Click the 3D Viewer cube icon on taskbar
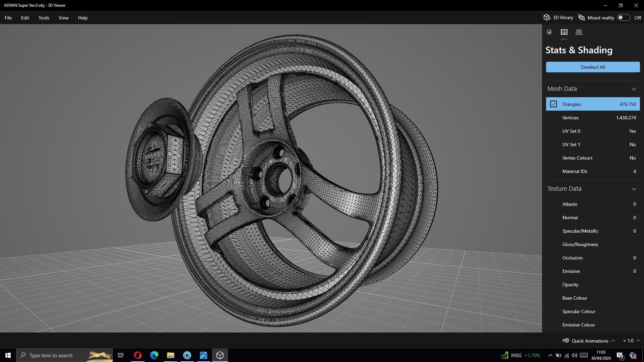 pyautogui.click(x=220, y=355)
